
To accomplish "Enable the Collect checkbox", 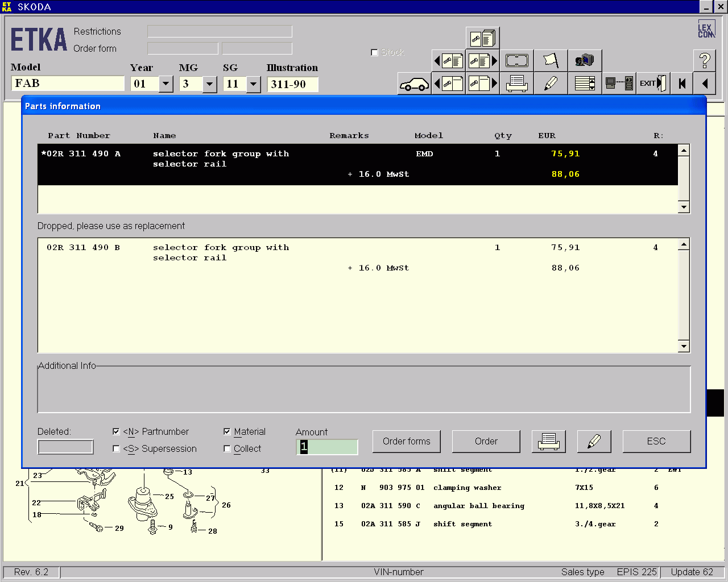I will coord(227,449).
